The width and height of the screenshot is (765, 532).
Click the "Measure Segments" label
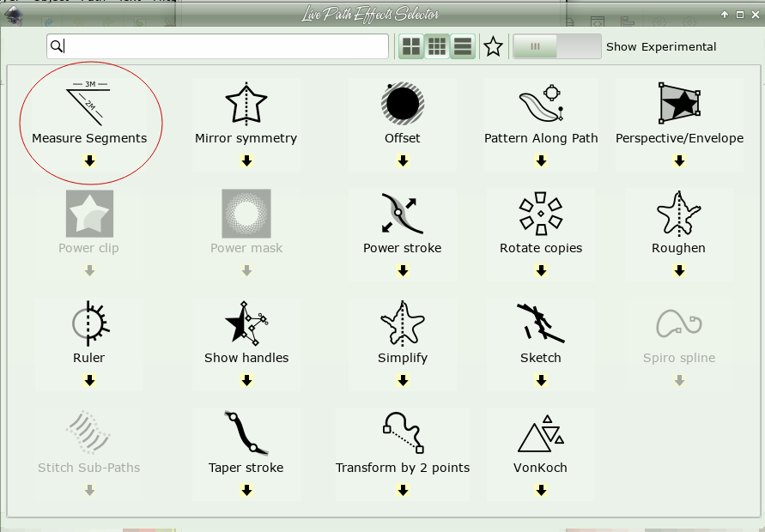pos(89,138)
